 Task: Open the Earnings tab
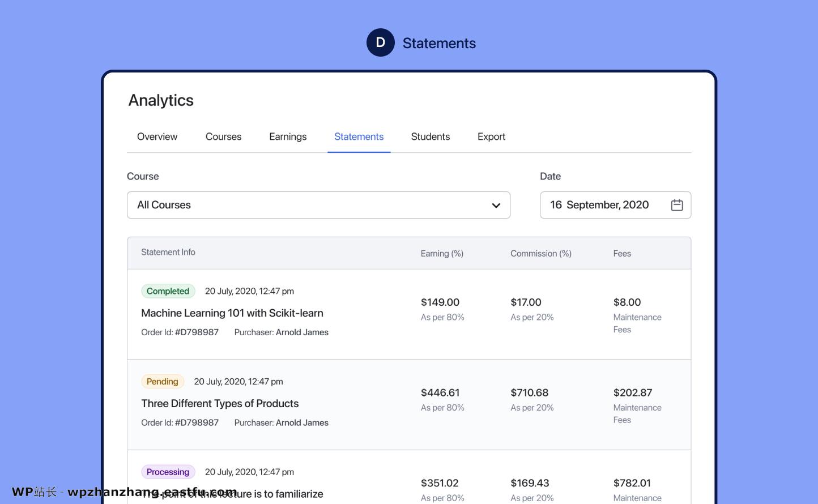point(288,136)
